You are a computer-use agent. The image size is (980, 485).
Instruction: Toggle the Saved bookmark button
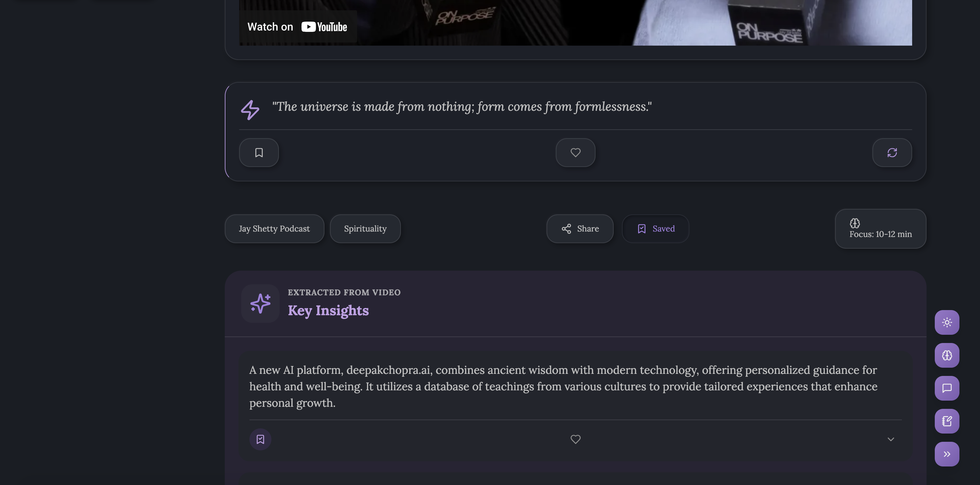pos(655,229)
